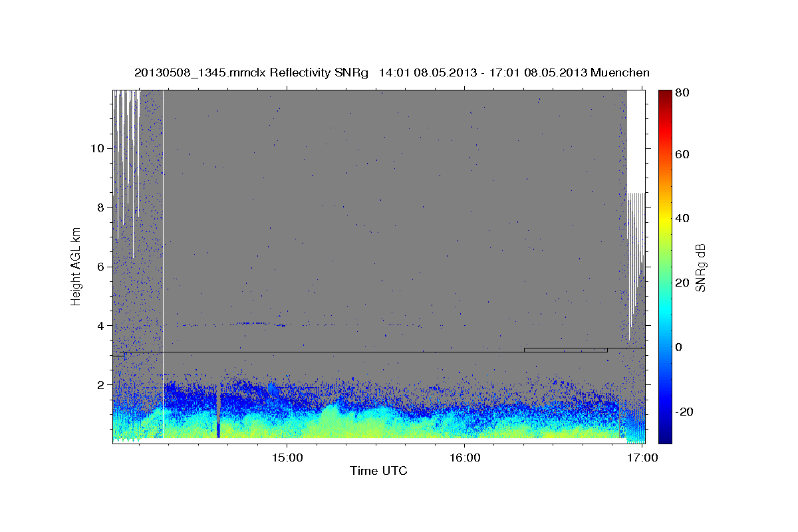Click the "SNRg dB" colorbar label
This screenshot has width=798, height=532.
(x=700, y=267)
